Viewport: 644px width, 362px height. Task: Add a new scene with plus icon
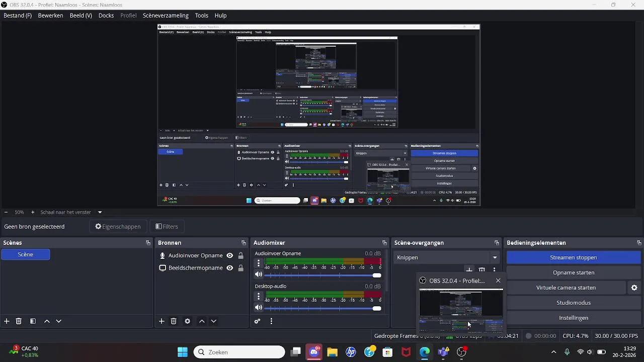(7, 321)
